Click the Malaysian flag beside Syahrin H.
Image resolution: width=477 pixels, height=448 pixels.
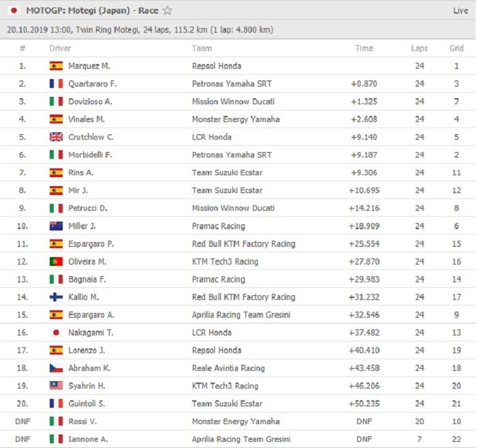coord(56,385)
